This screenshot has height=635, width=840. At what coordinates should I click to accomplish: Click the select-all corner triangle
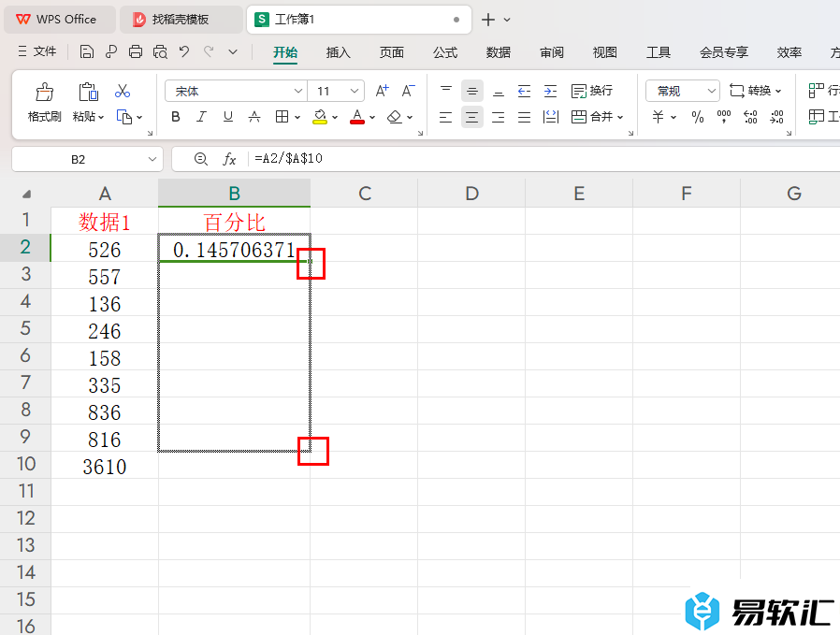[x=26, y=194]
